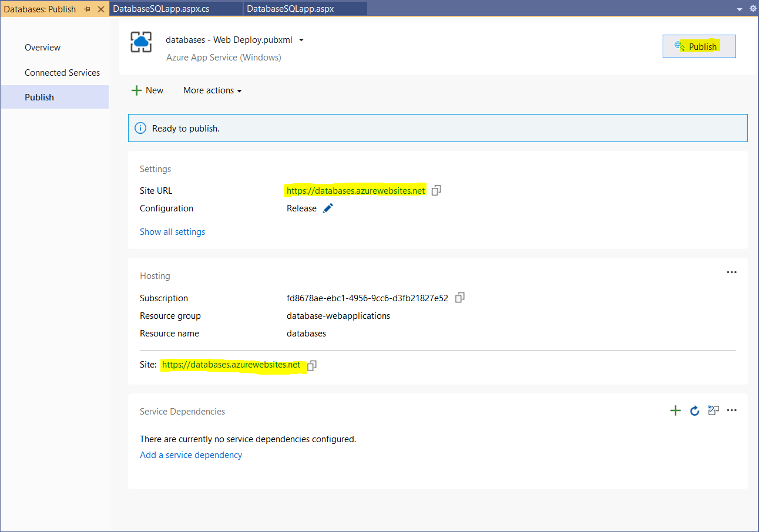This screenshot has width=759, height=532.
Task: Click the subscription ID text fd8678ae-ebc1-4956
Action: pyautogui.click(x=367, y=298)
